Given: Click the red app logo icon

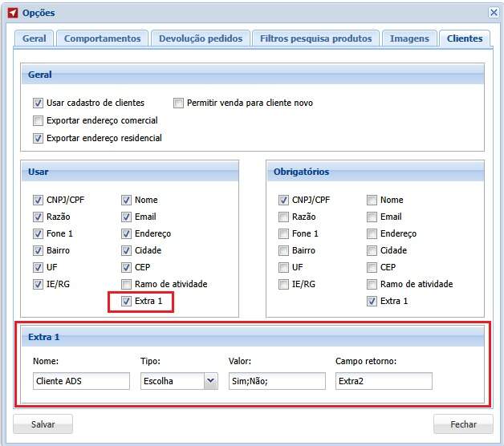Looking at the screenshot, I should (x=13, y=13).
